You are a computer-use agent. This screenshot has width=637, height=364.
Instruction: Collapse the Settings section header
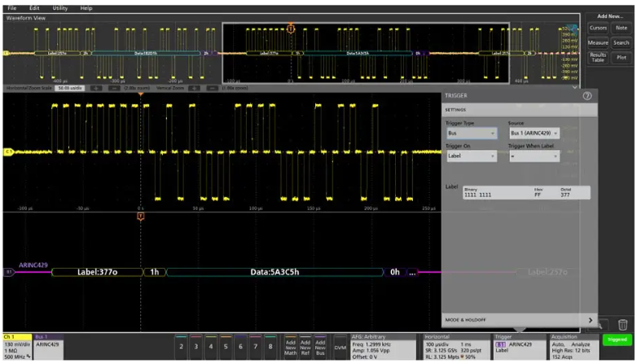point(519,110)
